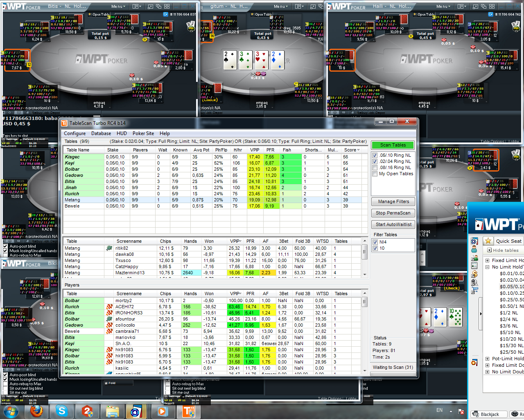
Task: Click the refresh hand icon in Haili table
Action: 490,14
